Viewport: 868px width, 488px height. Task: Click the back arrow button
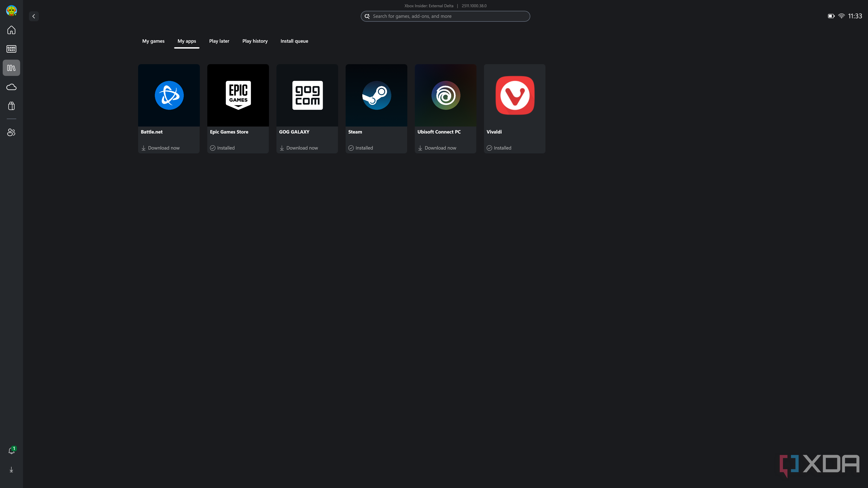coord(34,16)
